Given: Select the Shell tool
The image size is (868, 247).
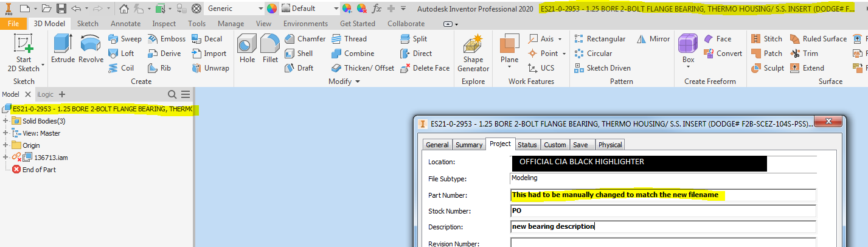Looking at the screenshot, I should (299, 53).
